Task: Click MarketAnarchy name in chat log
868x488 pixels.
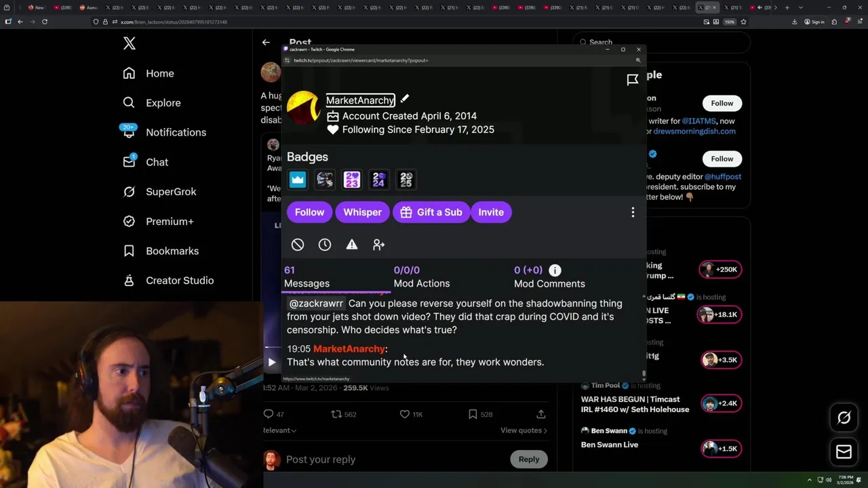Action: (x=349, y=348)
